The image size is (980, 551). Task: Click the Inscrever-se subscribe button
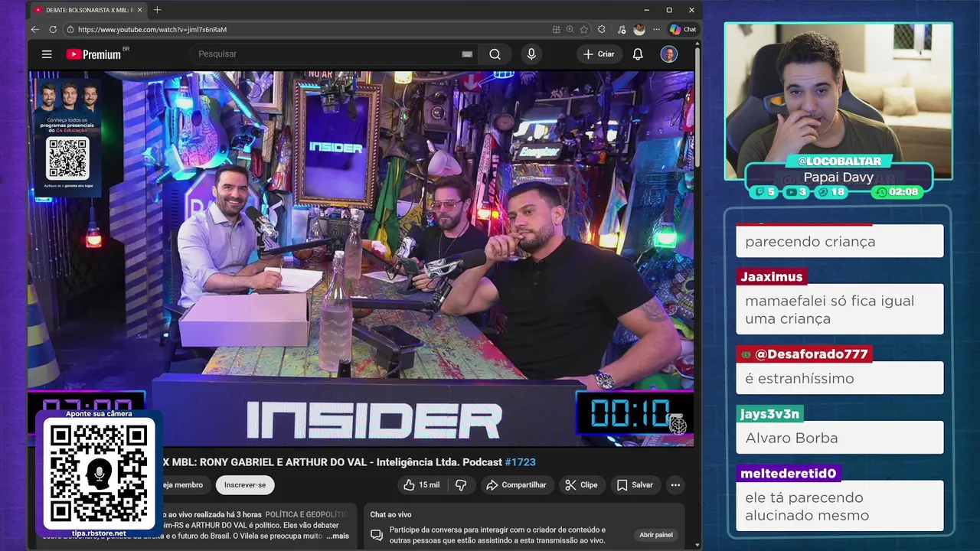pyautogui.click(x=245, y=485)
